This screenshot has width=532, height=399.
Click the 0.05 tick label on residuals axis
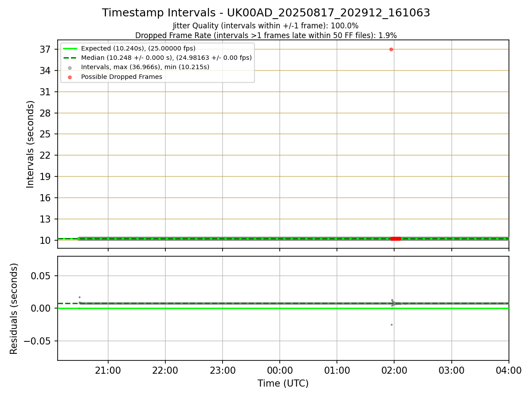pos(43,276)
